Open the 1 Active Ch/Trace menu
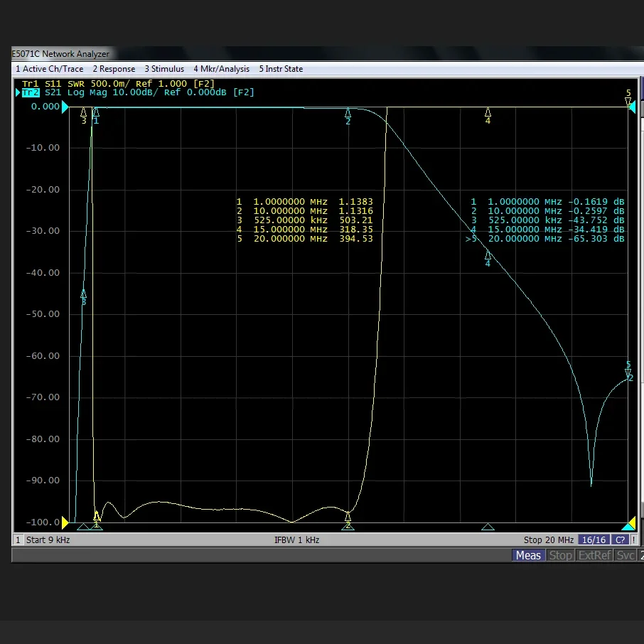 49,69
